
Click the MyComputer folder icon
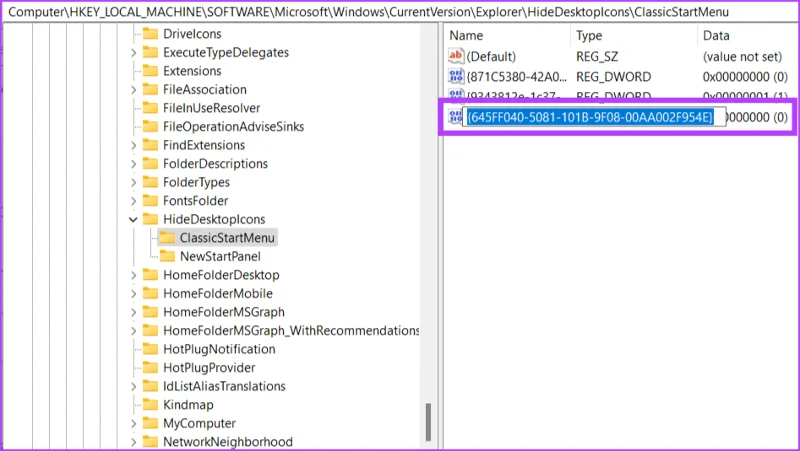tap(150, 423)
